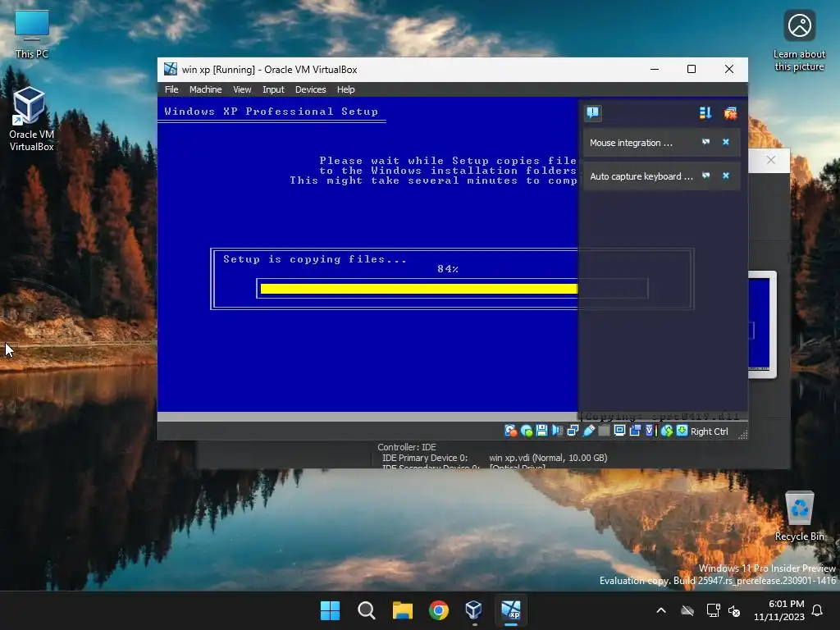Click the USB device status icon
This screenshot has height=630, width=840.
coord(588,431)
